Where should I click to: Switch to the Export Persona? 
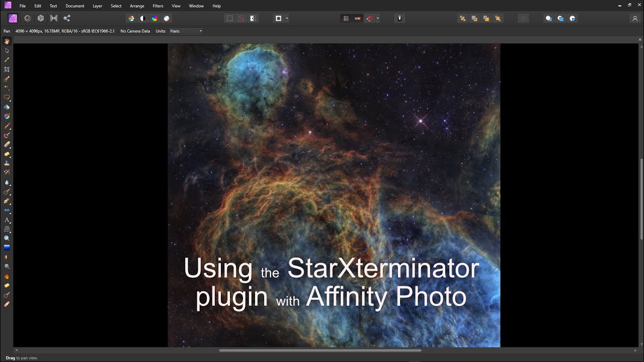(x=67, y=18)
